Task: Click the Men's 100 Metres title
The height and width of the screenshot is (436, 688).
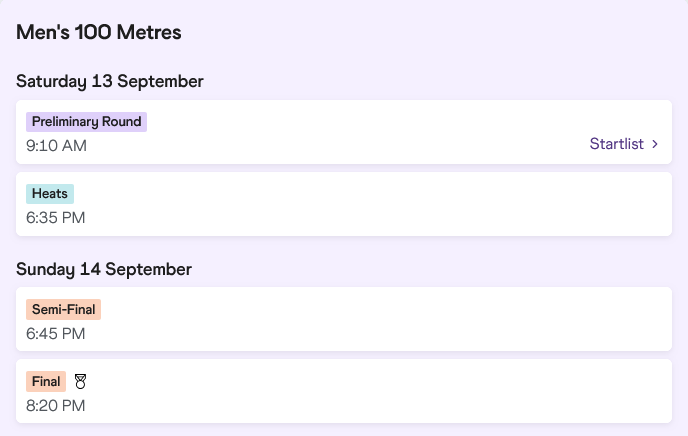Action: tap(99, 32)
